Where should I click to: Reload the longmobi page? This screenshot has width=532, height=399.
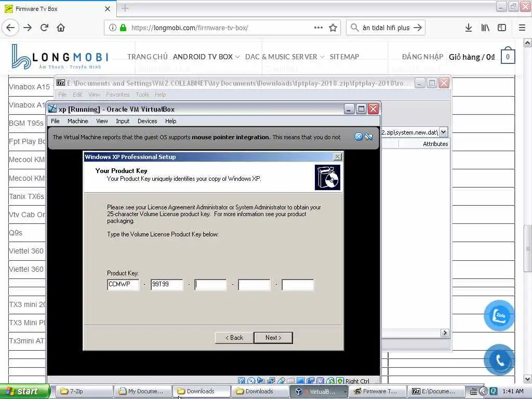(45, 28)
